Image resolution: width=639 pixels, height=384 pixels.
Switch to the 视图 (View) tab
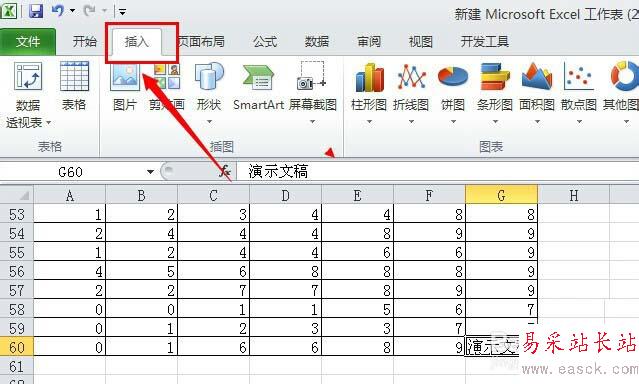coord(421,42)
